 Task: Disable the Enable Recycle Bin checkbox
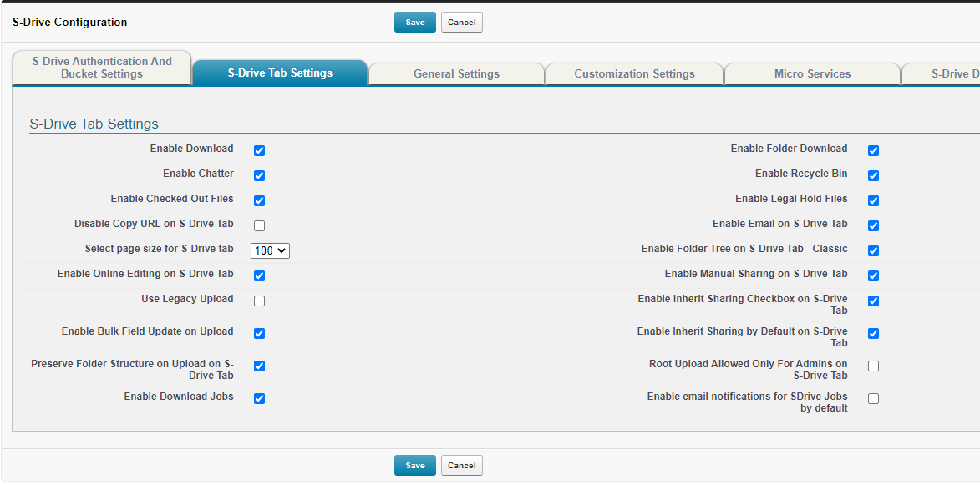(873, 176)
